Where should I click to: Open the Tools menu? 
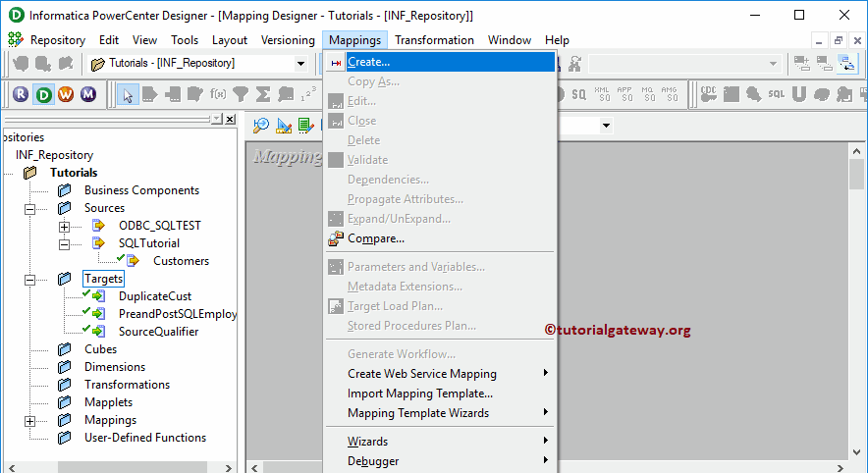coord(185,40)
